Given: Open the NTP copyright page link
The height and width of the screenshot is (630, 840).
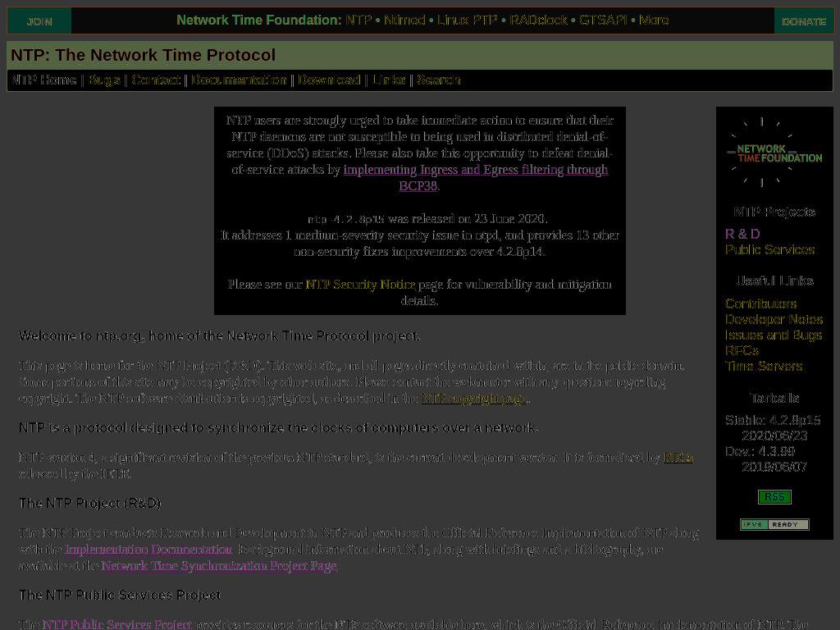Looking at the screenshot, I should tap(474, 398).
